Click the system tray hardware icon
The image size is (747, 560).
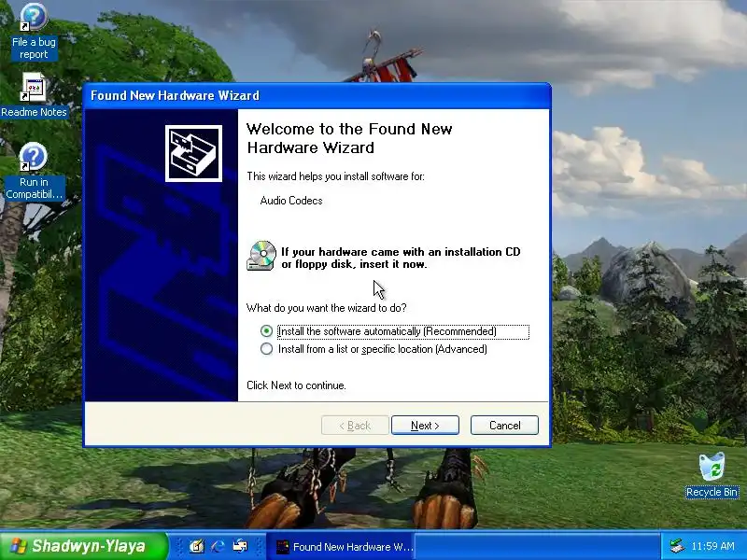[676, 546]
